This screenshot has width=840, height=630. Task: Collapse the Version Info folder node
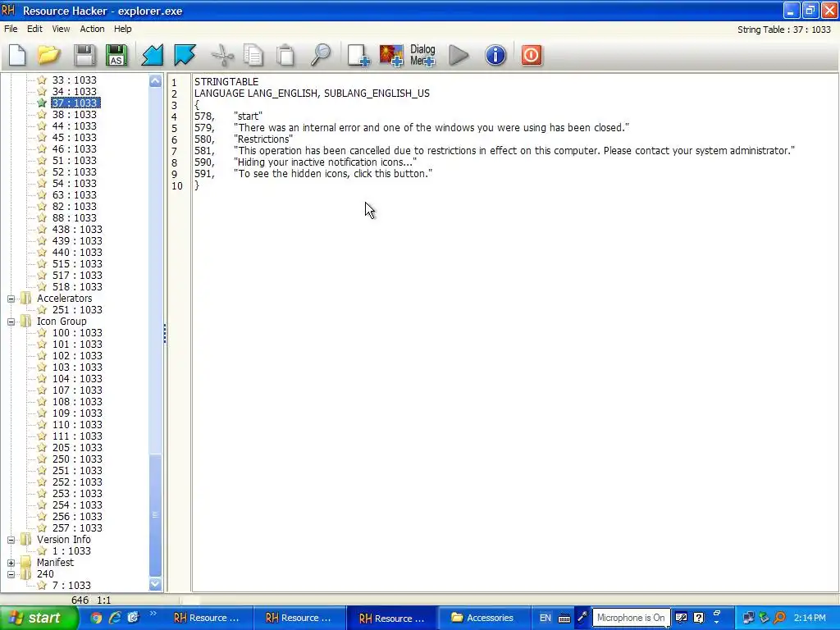[x=11, y=540]
